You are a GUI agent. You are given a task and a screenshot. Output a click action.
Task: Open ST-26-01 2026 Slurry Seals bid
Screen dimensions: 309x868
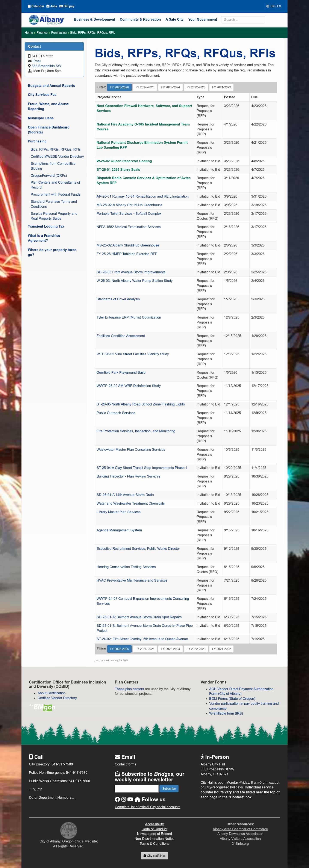[118, 169]
